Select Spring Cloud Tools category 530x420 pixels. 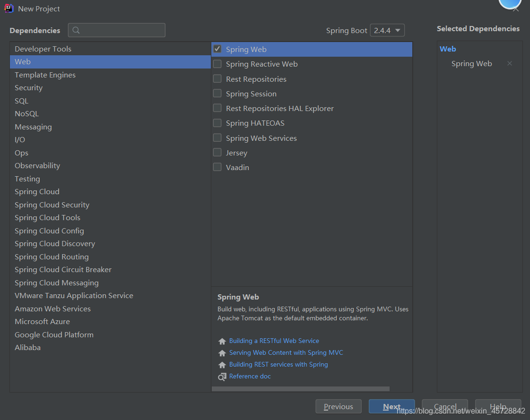(x=110, y=218)
